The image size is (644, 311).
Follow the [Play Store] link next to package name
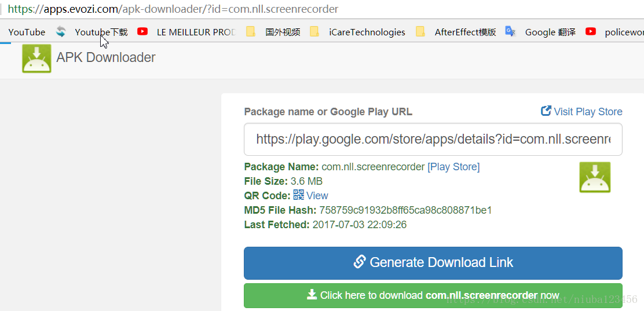point(453,167)
